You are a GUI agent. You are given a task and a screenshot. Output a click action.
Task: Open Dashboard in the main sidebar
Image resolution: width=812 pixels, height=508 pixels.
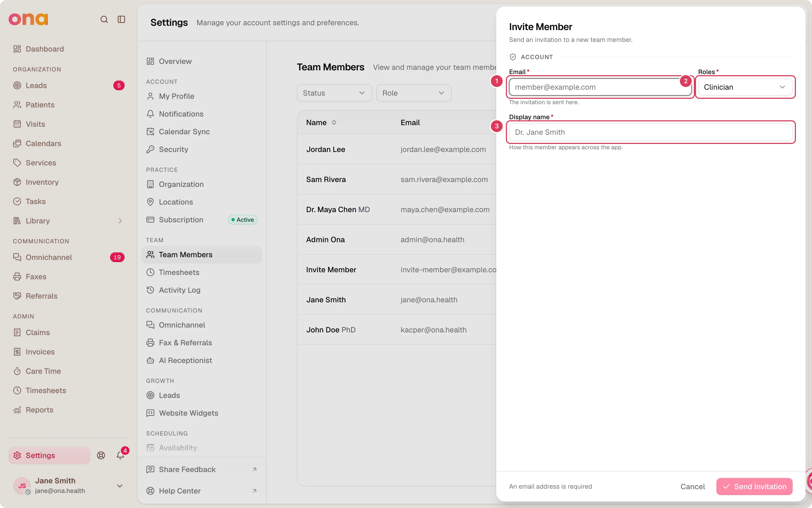pos(68,49)
